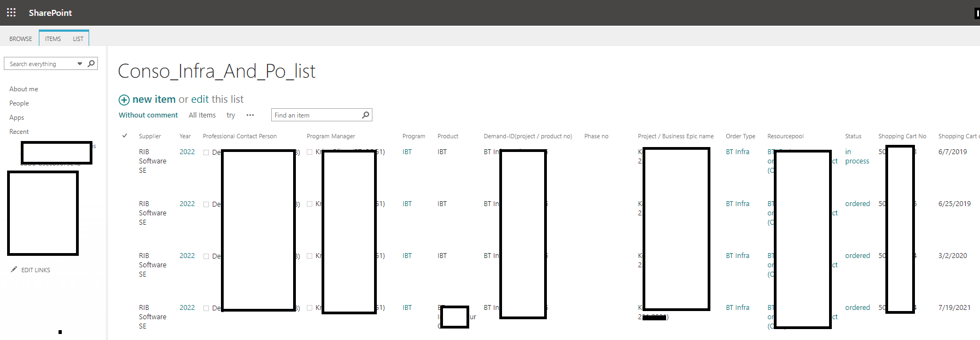Tick the Program Manager checkbox in third row
This screenshot has width=980, height=340.
(x=310, y=256)
